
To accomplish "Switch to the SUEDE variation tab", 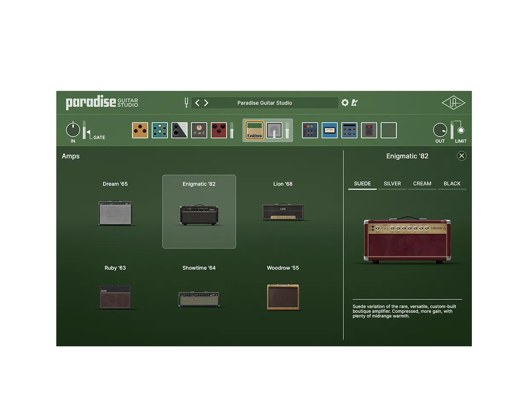I will coord(362,184).
